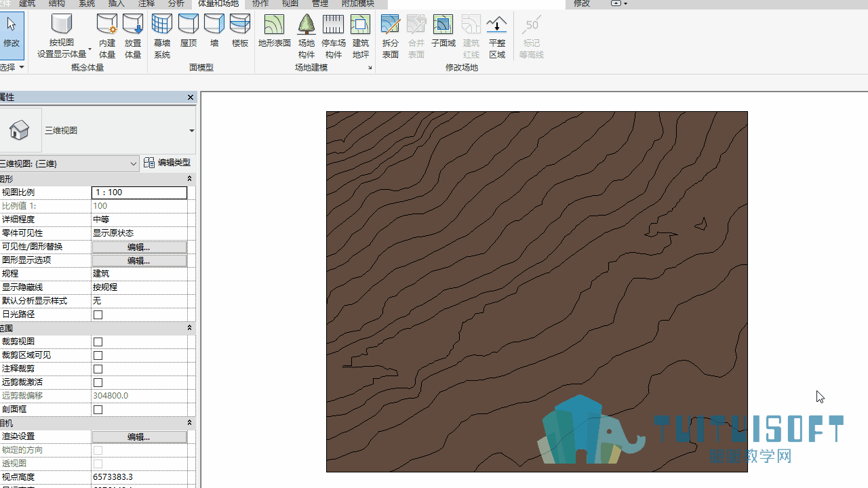
Task: Toggle the 裁剪视图 crop view checkbox
Action: (98, 342)
